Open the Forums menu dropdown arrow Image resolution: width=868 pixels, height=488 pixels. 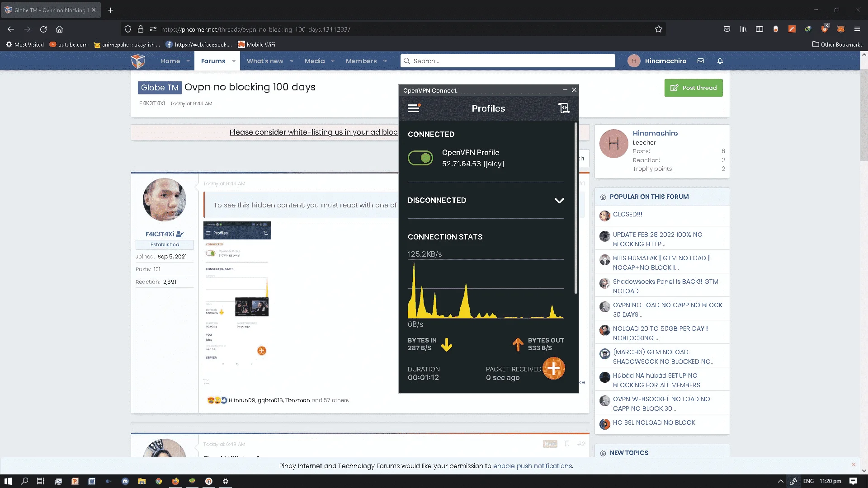click(x=234, y=61)
